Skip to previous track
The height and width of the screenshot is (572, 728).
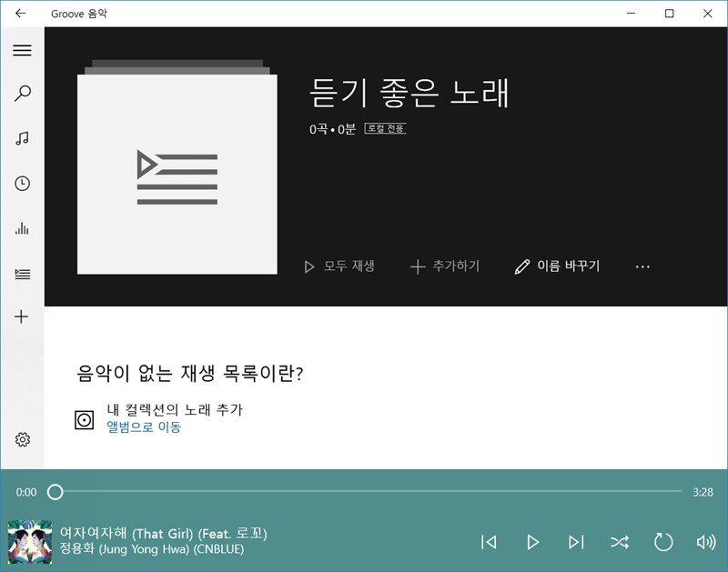coord(489,542)
